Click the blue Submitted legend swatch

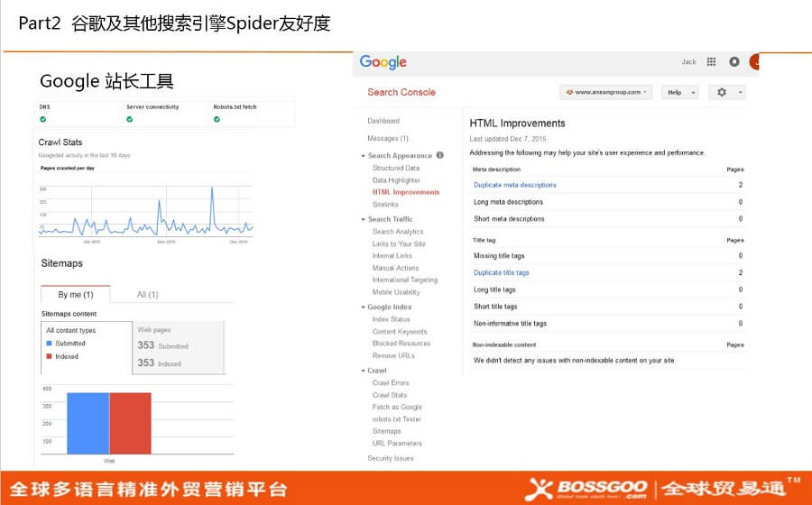(50, 343)
